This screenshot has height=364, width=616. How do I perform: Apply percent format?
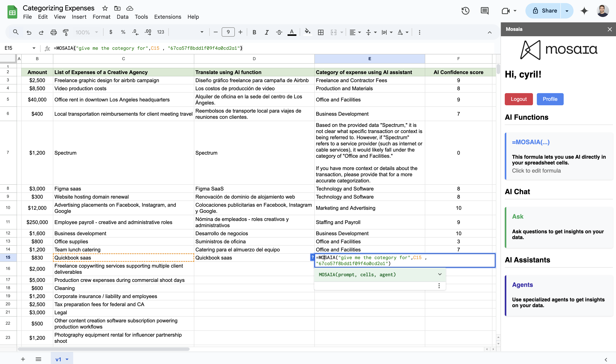(x=123, y=32)
